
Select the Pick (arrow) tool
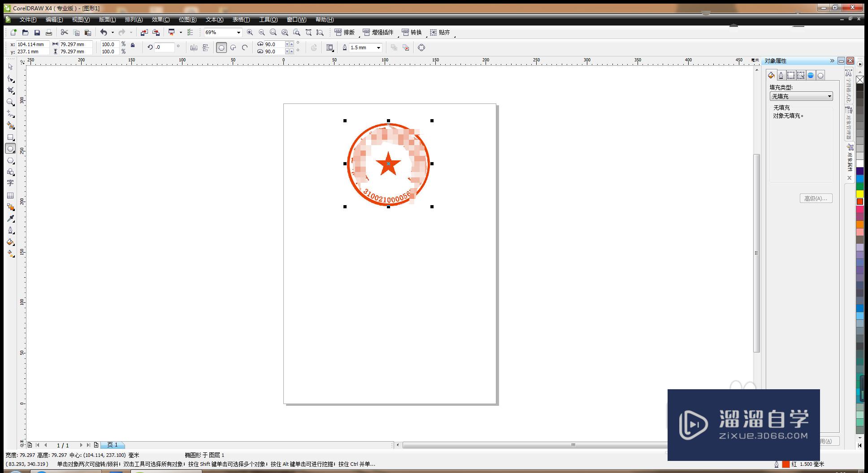pos(10,67)
